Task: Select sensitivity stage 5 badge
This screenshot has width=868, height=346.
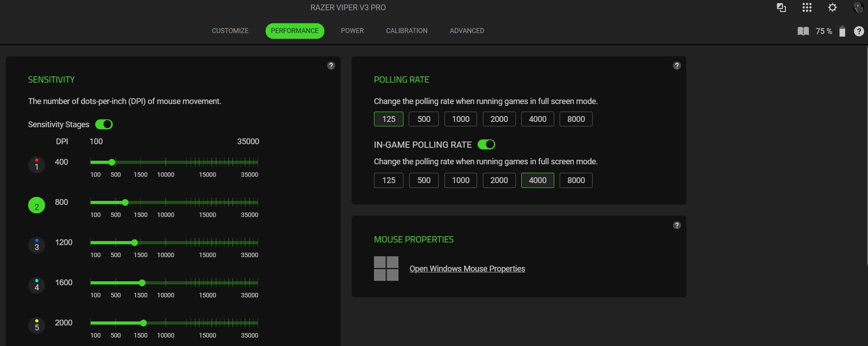Action: pyautogui.click(x=37, y=326)
